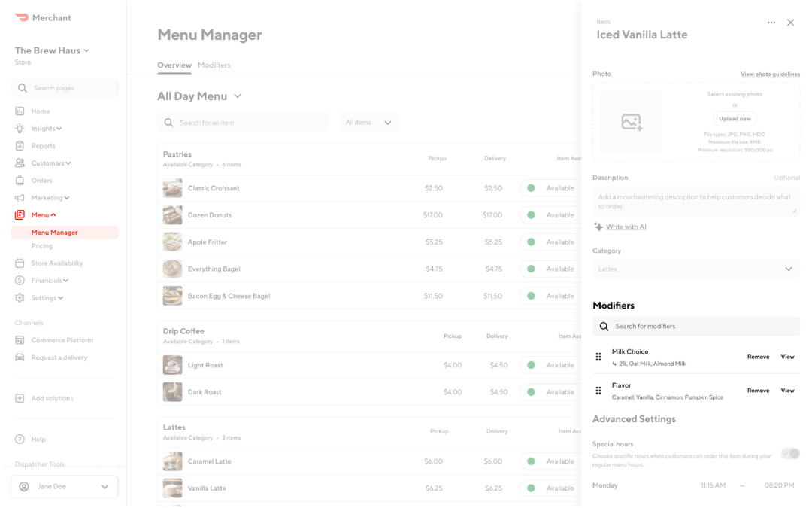The width and height of the screenshot is (812, 508).
Task: Click the Search pages field
Action: click(65, 88)
